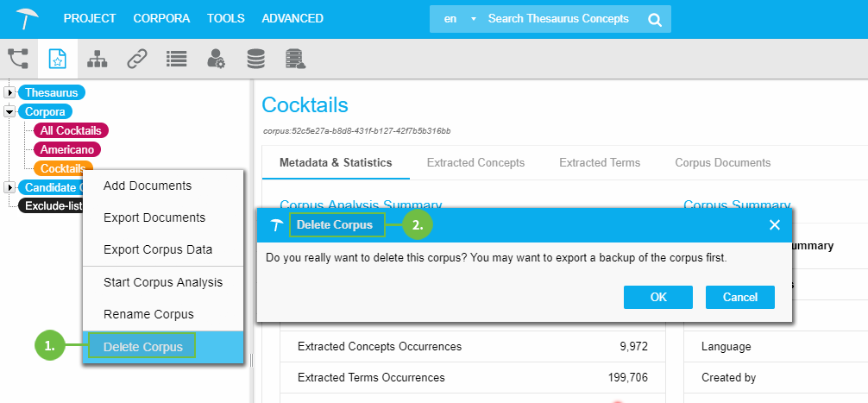
Task: Click the Search Thesaurus Concepts field
Action: [x=561, y=19]
